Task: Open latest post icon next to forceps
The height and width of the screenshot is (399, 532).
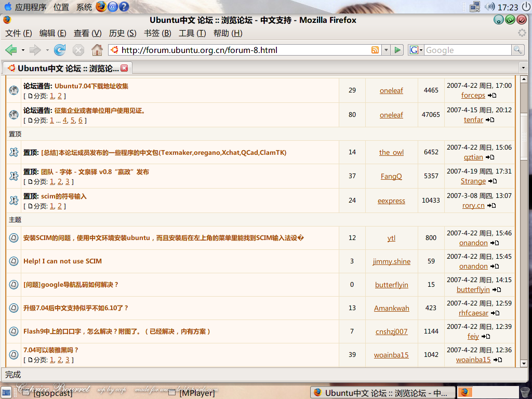Action: pyautogui.click(x=492, y=96)
